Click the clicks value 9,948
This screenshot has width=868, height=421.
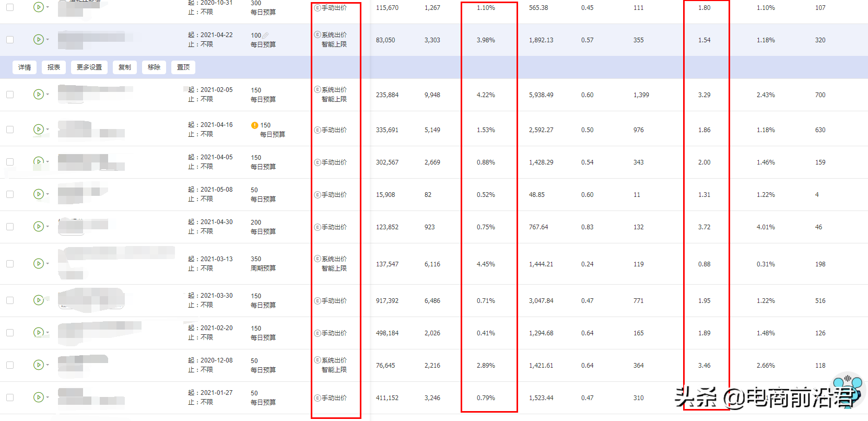pyautogui.click(x=432, y=95)
